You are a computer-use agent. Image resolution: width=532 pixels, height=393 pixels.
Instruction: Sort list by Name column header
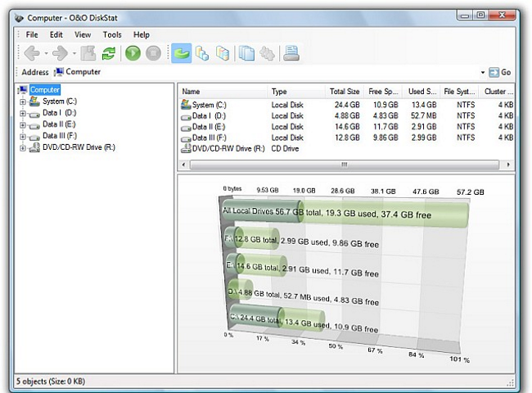(223, 92)
